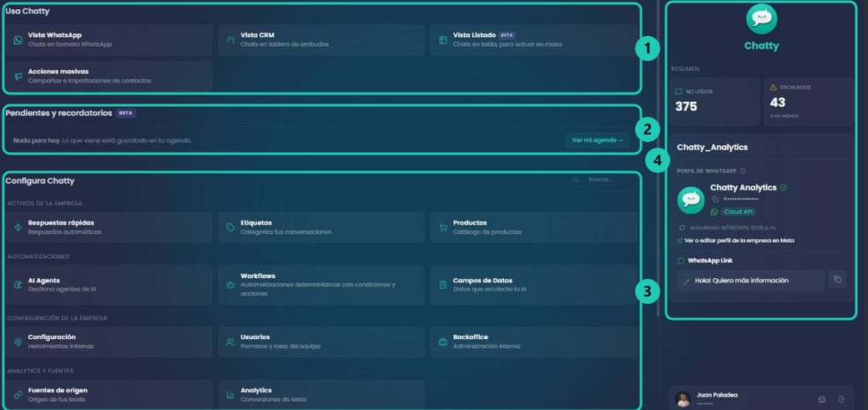Screen dimensions: 868x410
Task: Open the No leídos 375 summary card
Action: [714, 101]
